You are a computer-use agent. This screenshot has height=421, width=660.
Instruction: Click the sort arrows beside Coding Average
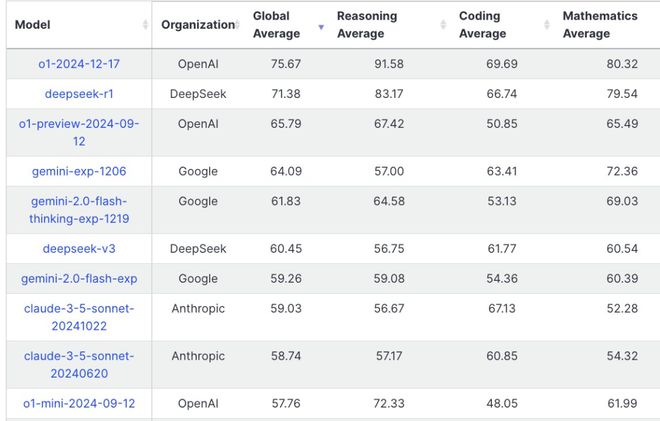547,26
